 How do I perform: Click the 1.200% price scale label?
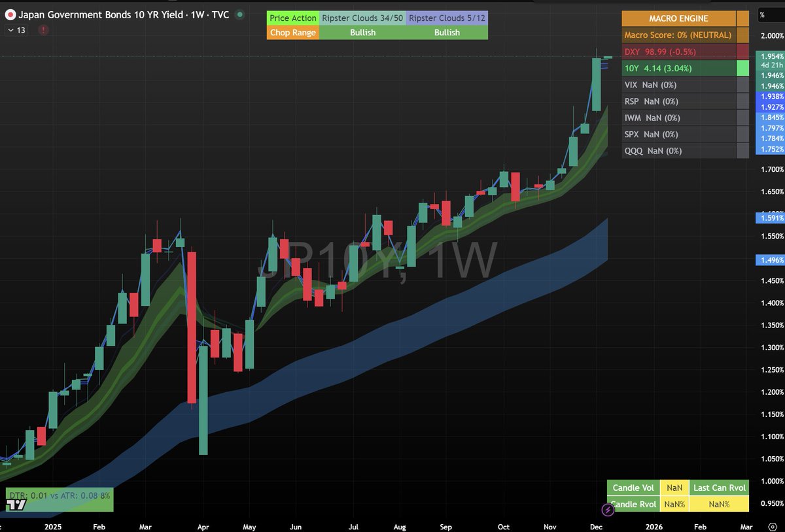(772, 392)
